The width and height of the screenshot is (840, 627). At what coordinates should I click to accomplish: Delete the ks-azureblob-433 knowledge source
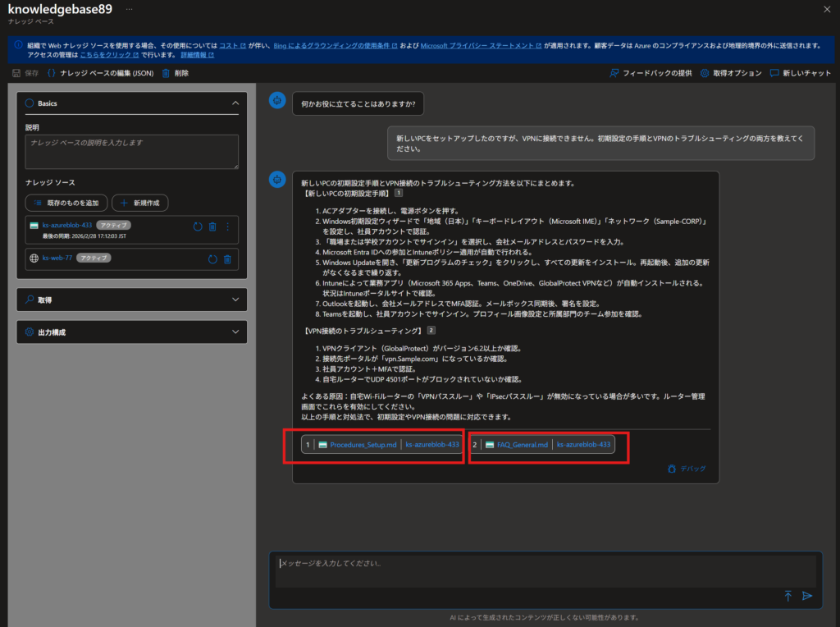pyautogui.click(x=212, y=227)
